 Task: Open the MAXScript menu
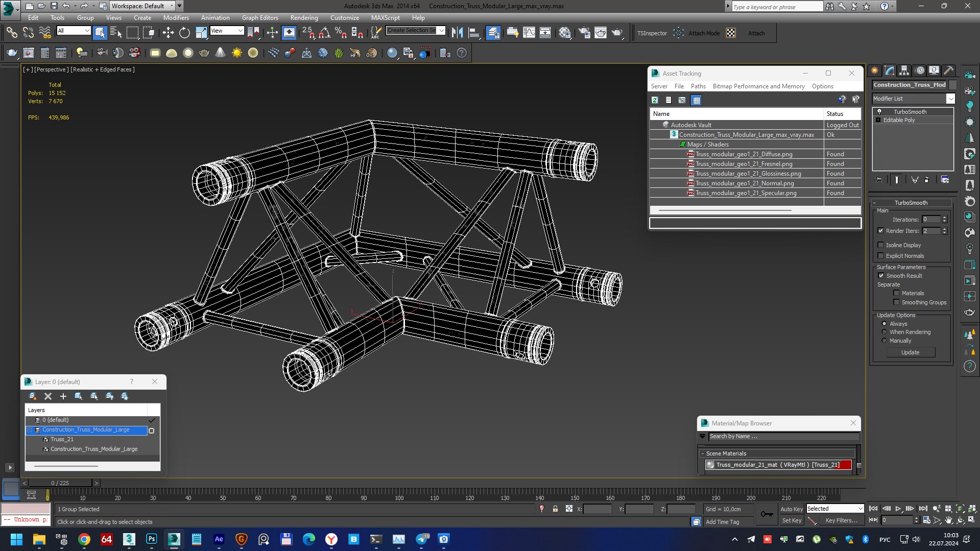coord(385,18)
